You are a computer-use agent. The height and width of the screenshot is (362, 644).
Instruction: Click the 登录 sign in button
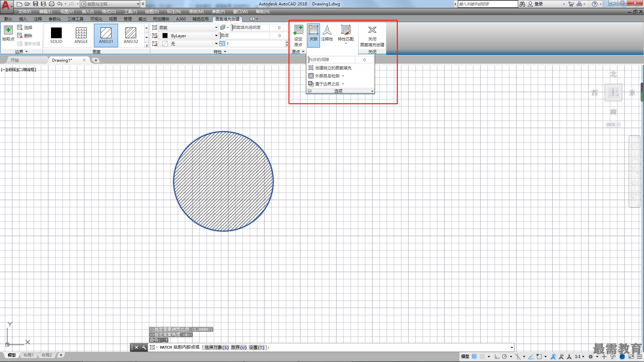536,4
